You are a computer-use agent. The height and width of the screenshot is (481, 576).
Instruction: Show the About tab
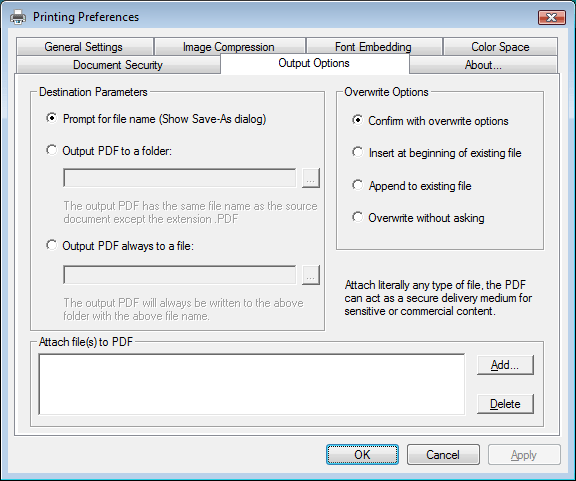coord(483,65)
